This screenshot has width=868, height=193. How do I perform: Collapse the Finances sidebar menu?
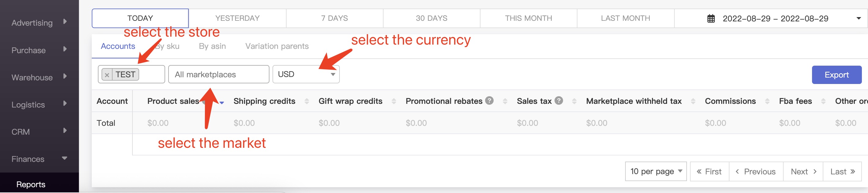(39, 159)
